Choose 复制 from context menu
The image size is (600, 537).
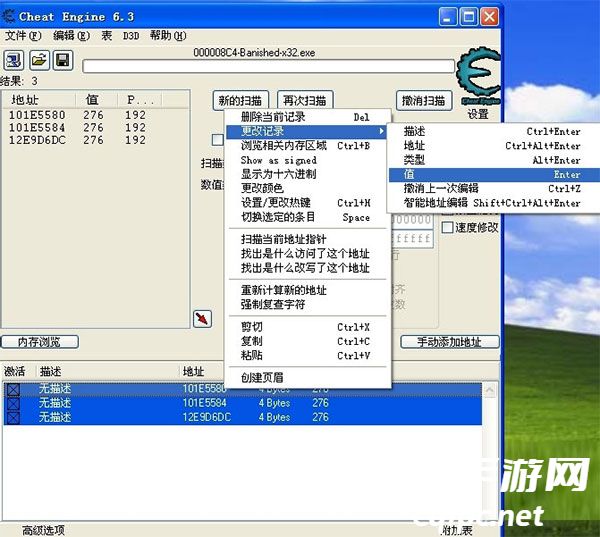(306, 341)
